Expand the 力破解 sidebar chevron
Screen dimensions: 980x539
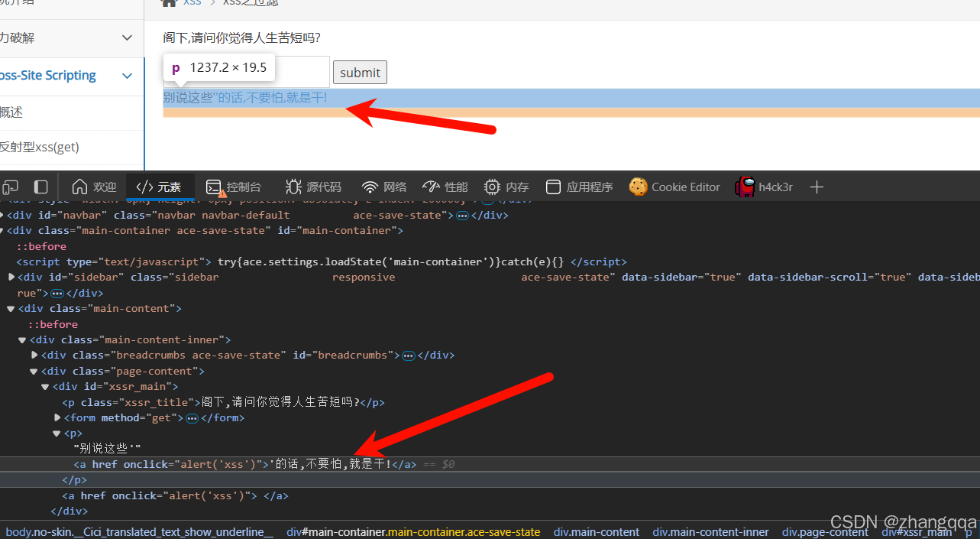point(128,37)
